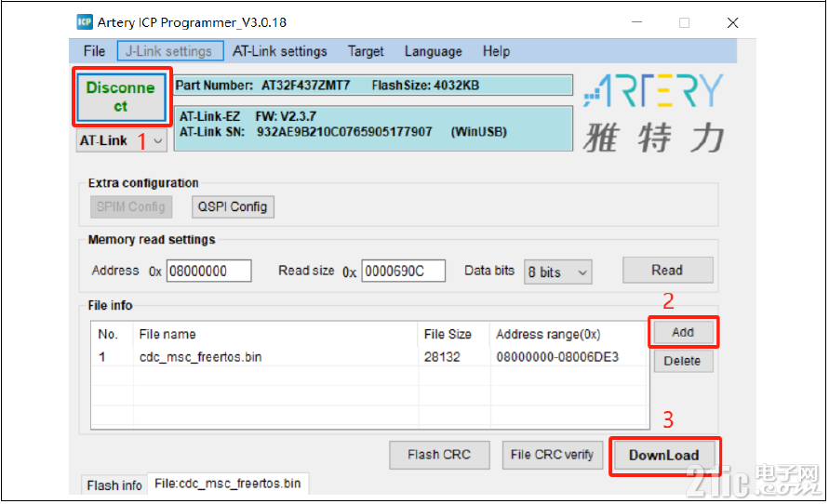Focus the Read size input field
The image size is (829, 504).
click(x=404, y=271)
